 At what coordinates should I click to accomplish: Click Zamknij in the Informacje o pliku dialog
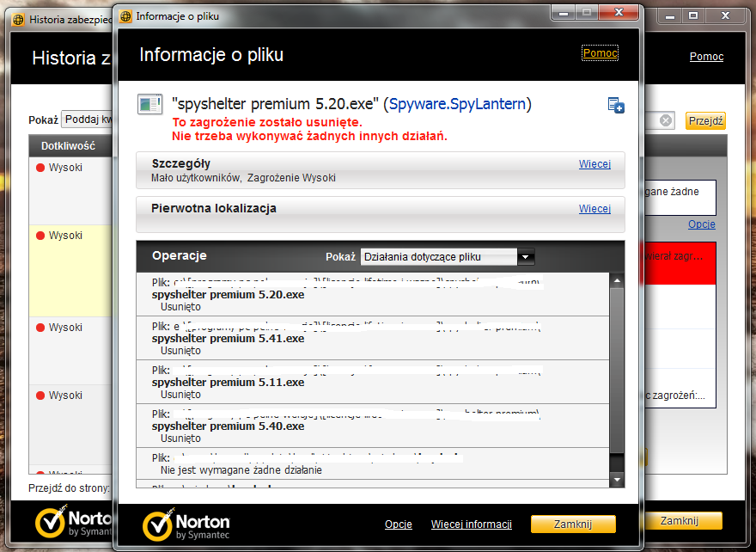[573, 524]
